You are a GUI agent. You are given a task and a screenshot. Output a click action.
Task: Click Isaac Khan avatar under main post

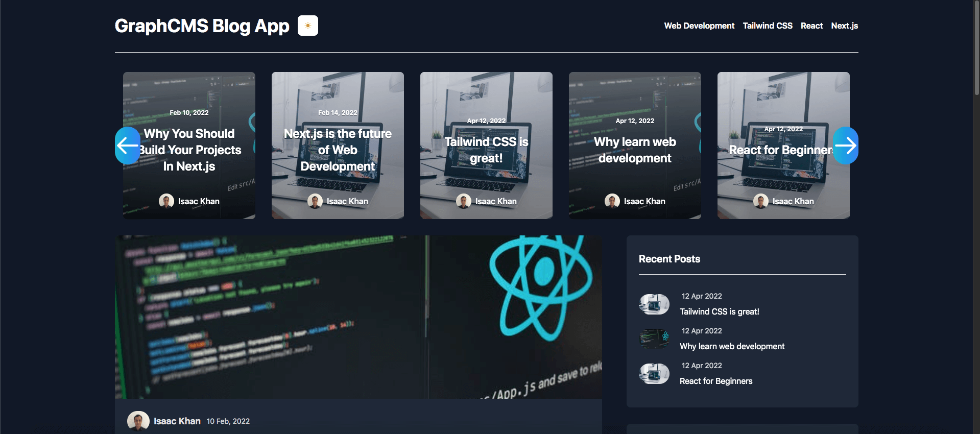pyautogui.click(x=138, y=421)
